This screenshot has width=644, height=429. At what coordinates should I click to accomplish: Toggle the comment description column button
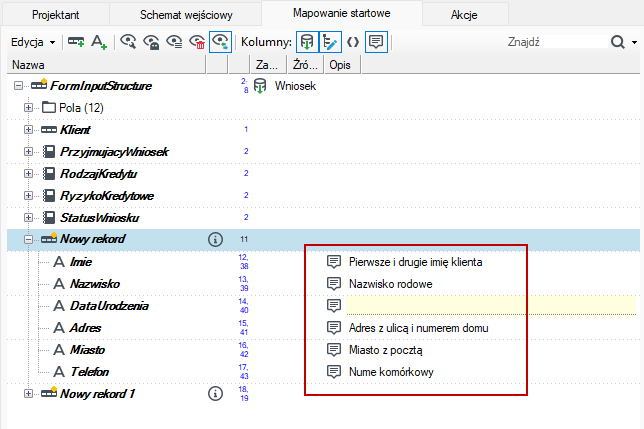(376, 42)
